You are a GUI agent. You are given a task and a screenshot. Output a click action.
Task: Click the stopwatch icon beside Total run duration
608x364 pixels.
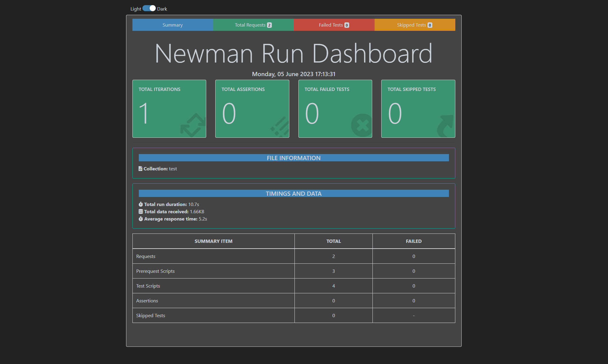pos(141,205)
